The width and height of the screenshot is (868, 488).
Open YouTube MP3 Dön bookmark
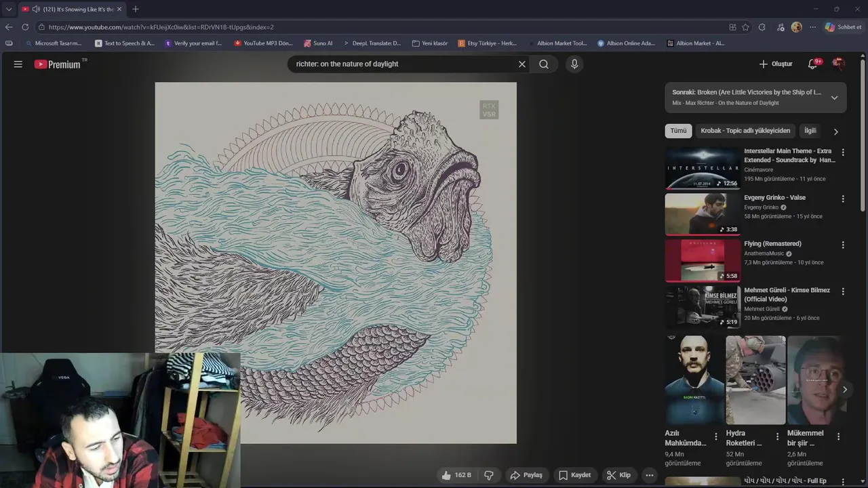[263, 43]
